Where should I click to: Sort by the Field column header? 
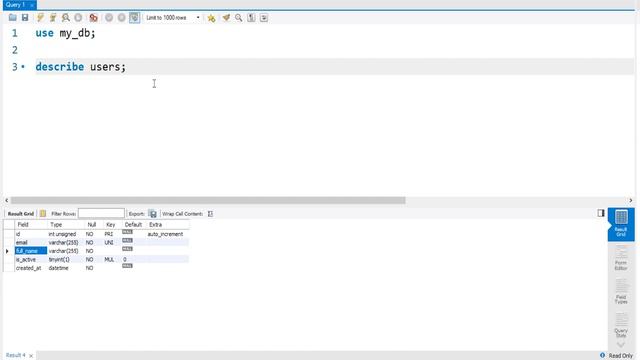click(x=31, y=224)
